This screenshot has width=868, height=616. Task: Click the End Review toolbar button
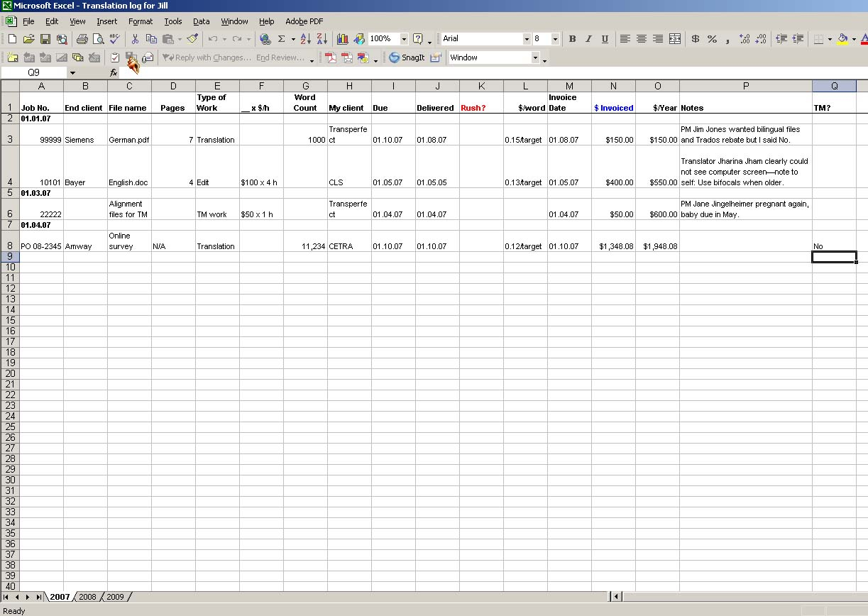(280, 57)
